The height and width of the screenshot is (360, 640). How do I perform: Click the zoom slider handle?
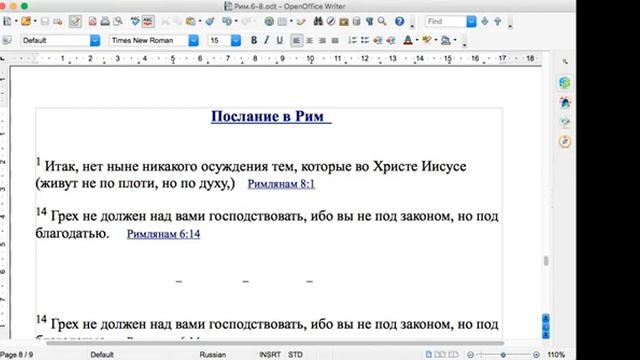click(x=503, y=355)
